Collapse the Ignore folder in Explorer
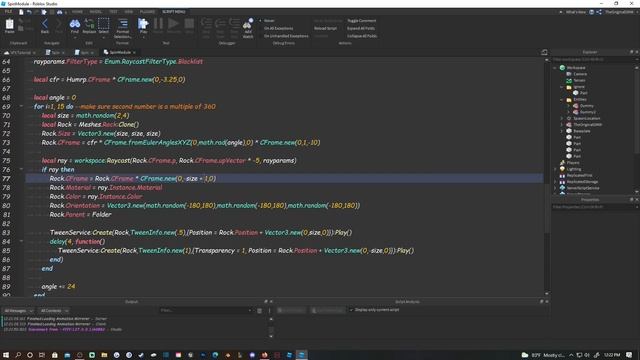640x360 pixels. pos(562,87)
